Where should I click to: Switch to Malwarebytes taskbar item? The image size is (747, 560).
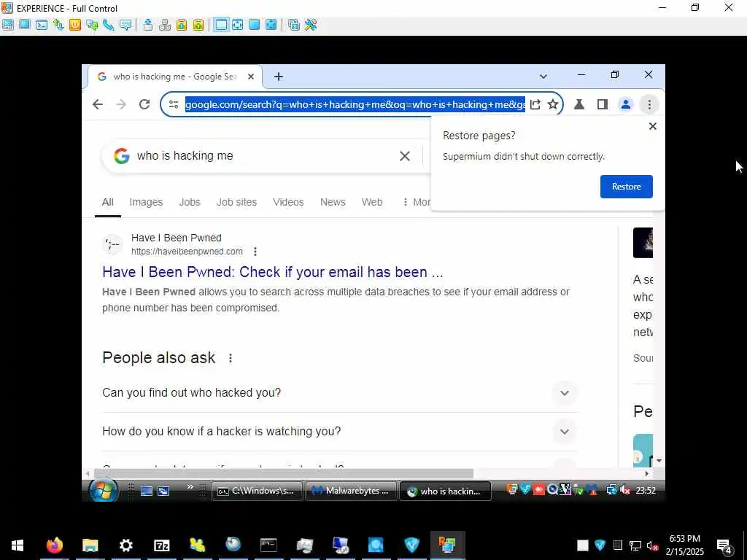pyautogui.click(x=351, y=491)
